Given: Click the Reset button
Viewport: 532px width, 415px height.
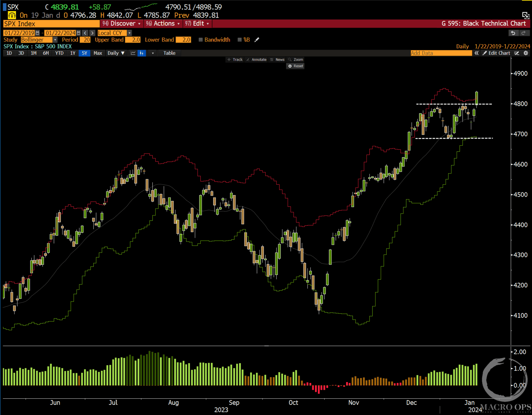Looking at the screenshot, I should click(295, 66).
